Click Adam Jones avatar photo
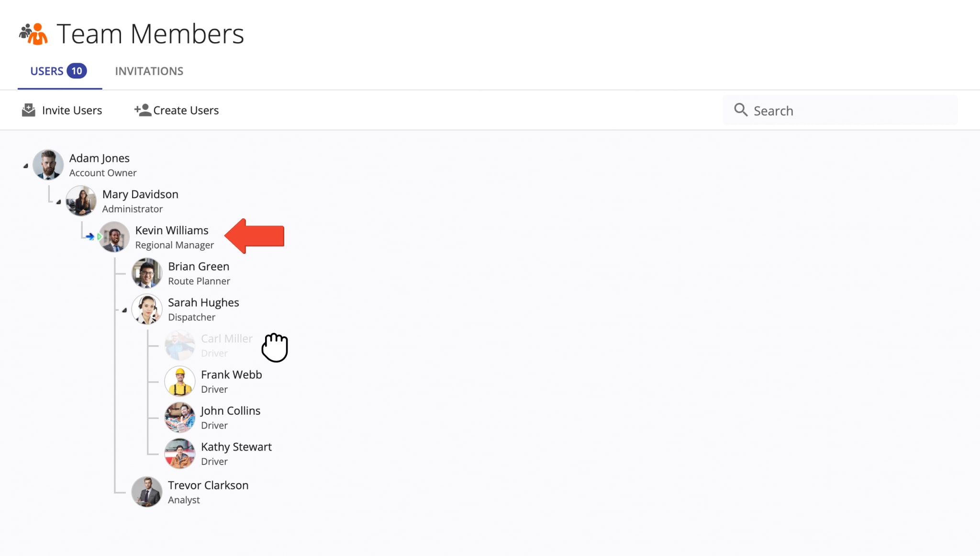Screen dimensions: 980x556 (x=48, y=165)
